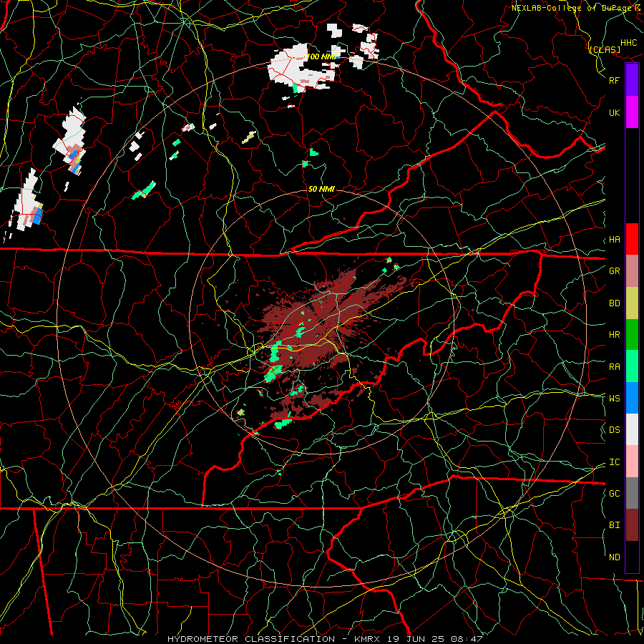Click the BD yellow legend swatch

click(x=632, y=303)
